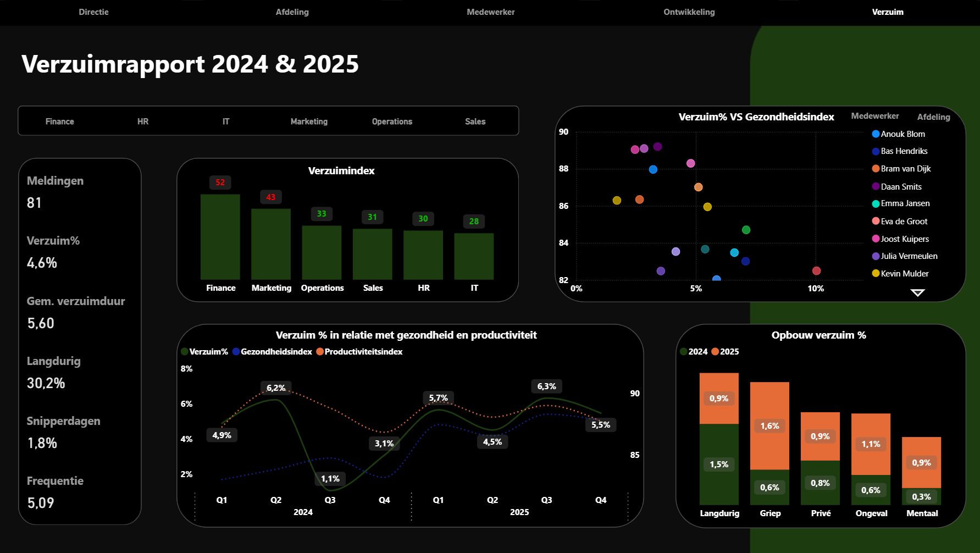
Task: Switch to the Ontwikkeling page tab
Action: point(689,12)
